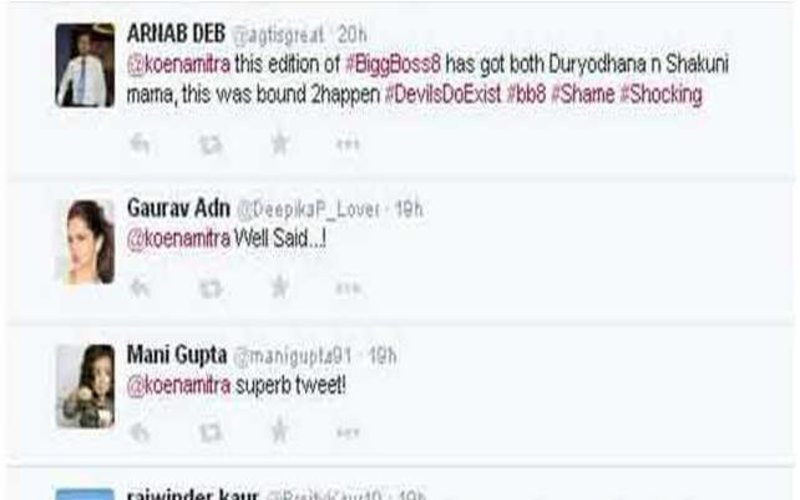800x500 pixels.
Task: Open the #DevilsDoExist hashtag link
Action: click(443, 94)
